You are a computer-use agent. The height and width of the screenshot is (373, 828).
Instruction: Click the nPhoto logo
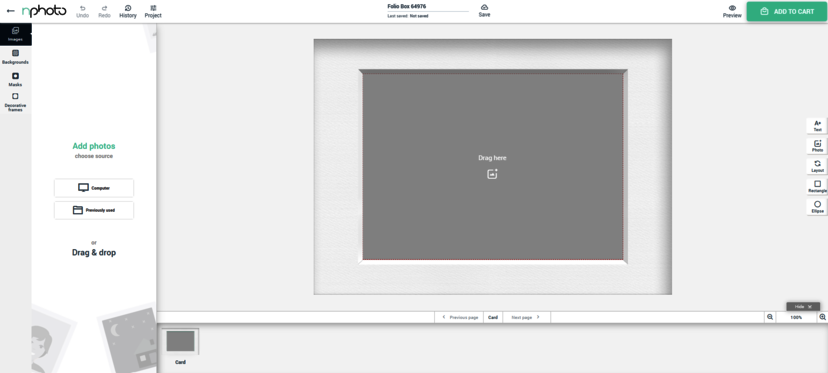click(44, 11)
